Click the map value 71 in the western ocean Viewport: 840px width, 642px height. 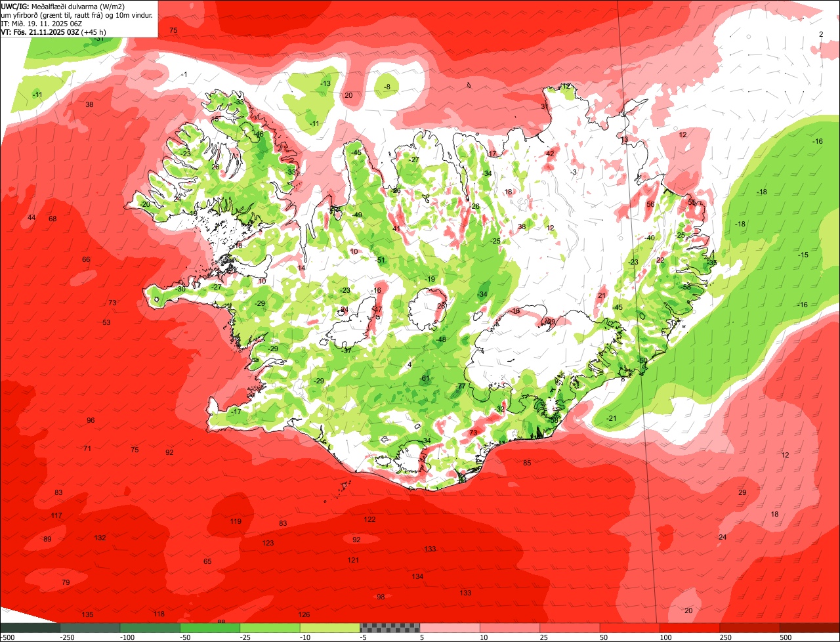click(x=87, y=448)
